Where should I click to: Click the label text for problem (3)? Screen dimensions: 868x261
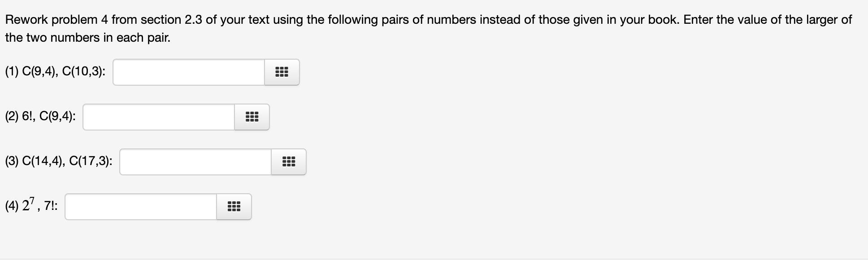click(x=59, y=160)
